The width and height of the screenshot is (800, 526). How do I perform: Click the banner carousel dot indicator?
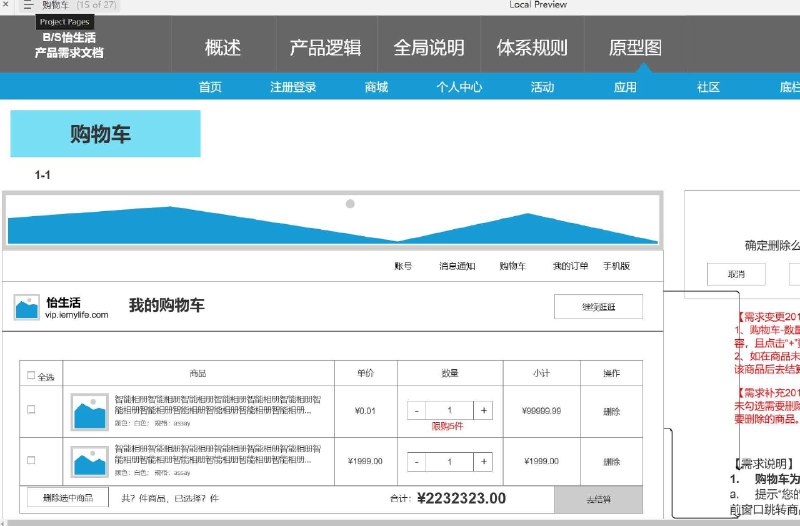click(350, 204)
